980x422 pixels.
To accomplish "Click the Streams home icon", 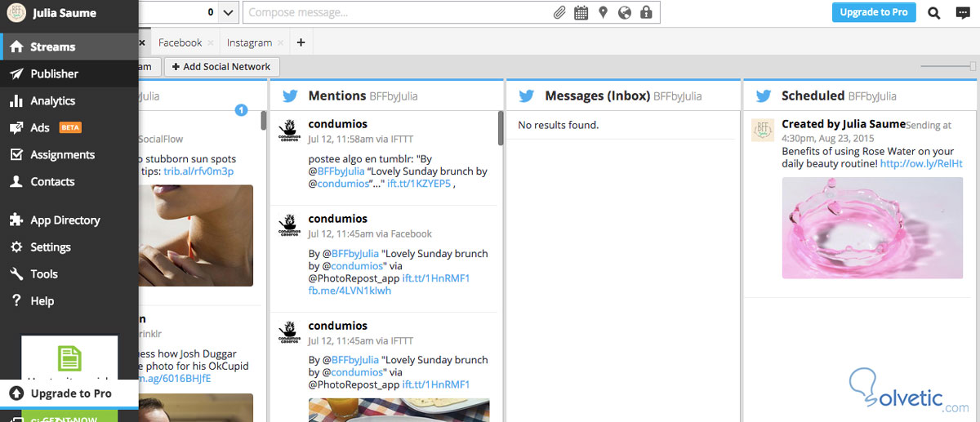I will (16, 47).
